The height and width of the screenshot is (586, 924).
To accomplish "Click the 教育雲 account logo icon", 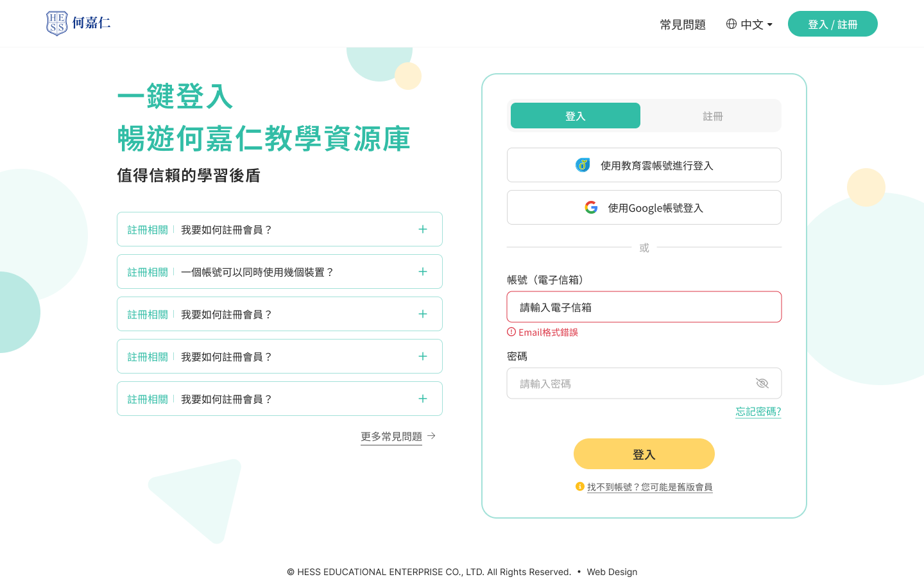I will click(583, 165).
